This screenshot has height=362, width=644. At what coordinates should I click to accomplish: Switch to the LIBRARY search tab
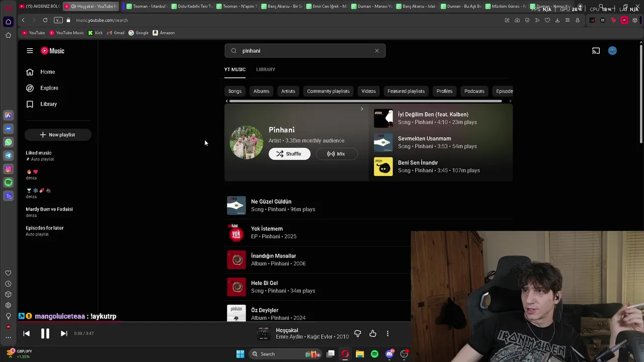pos(266,69)
